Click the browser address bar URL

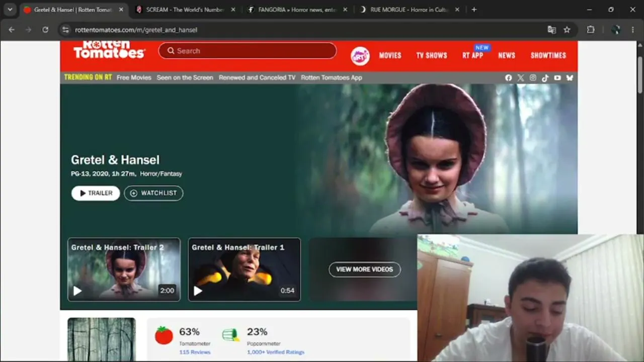pyautogui.click(x=136, y=30)
